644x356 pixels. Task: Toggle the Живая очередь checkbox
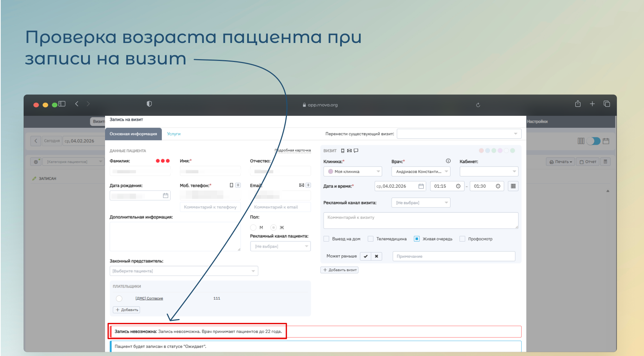click(417, 239)
